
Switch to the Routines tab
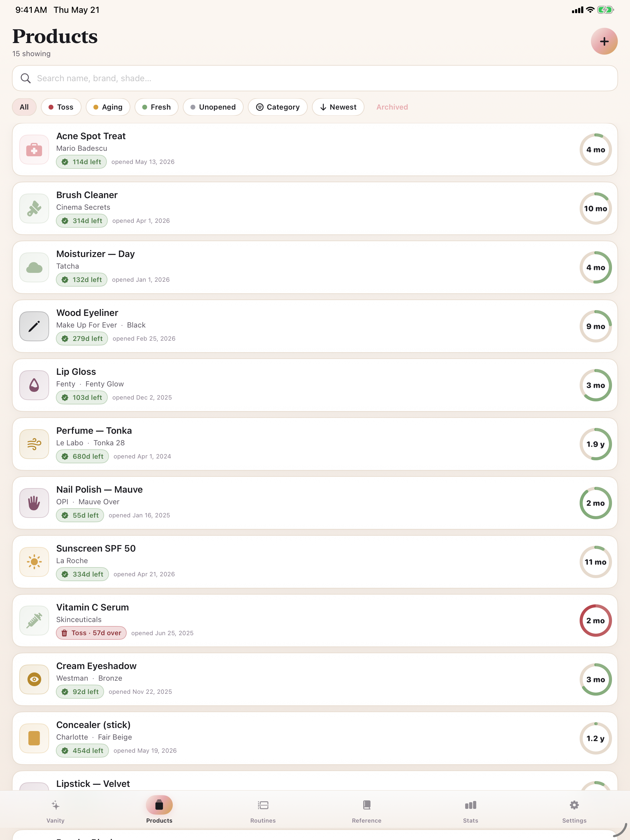click(x=263, y=810)
